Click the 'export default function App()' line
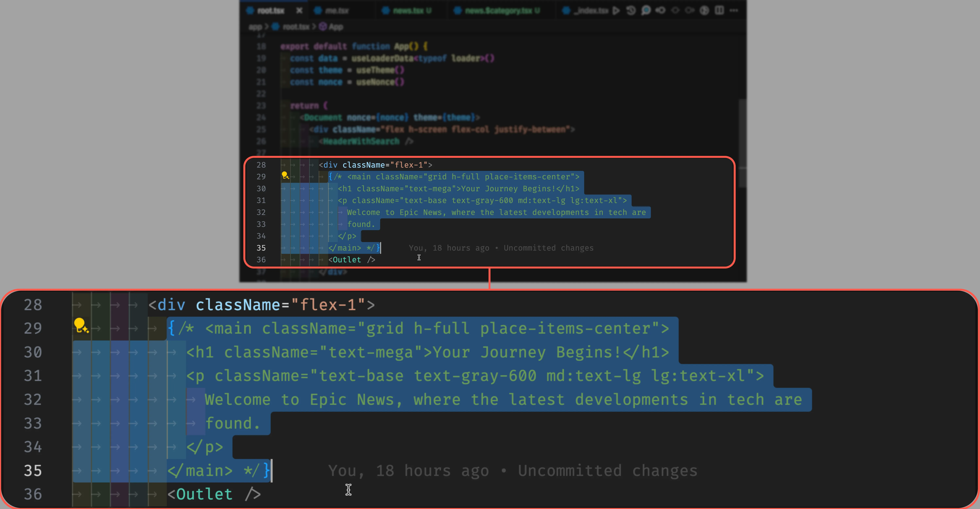This screenshot has height=509, width=980. click(x=354, y=46)
